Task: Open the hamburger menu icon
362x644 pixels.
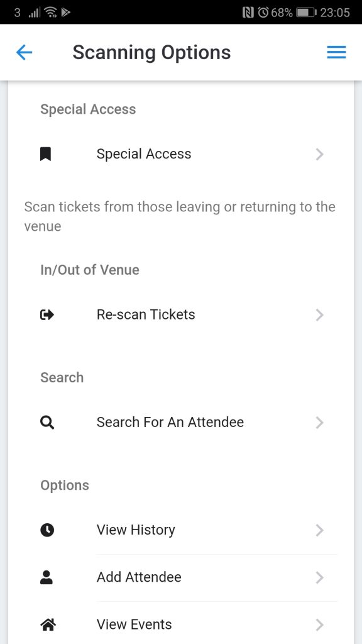Action: coord(337,53)
